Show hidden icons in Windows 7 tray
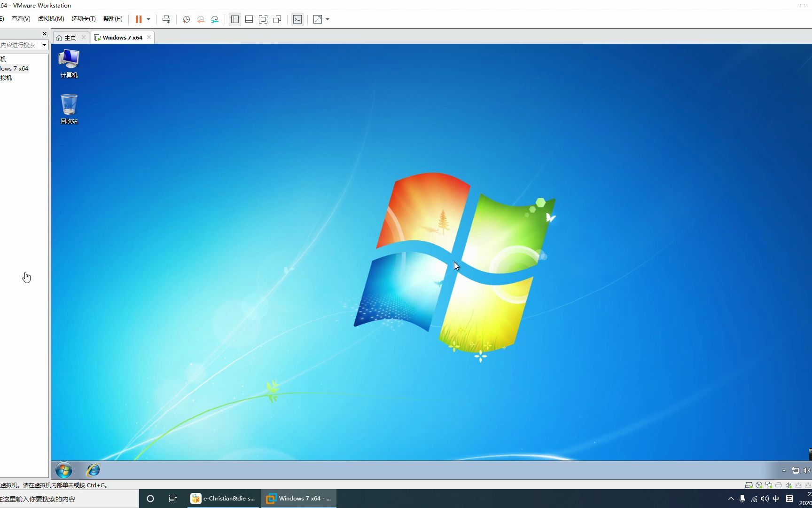 pos(784,470)
